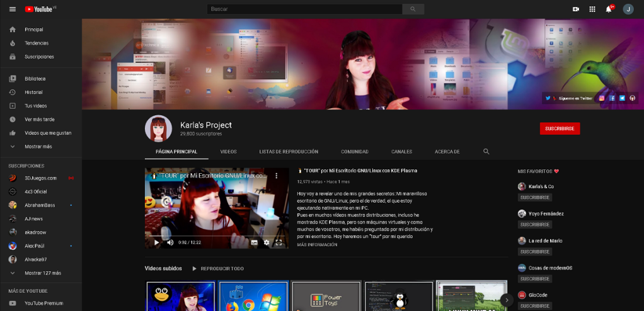Play the featured video
This screenshot has height=311, width=644.
(x=156, y=242)
